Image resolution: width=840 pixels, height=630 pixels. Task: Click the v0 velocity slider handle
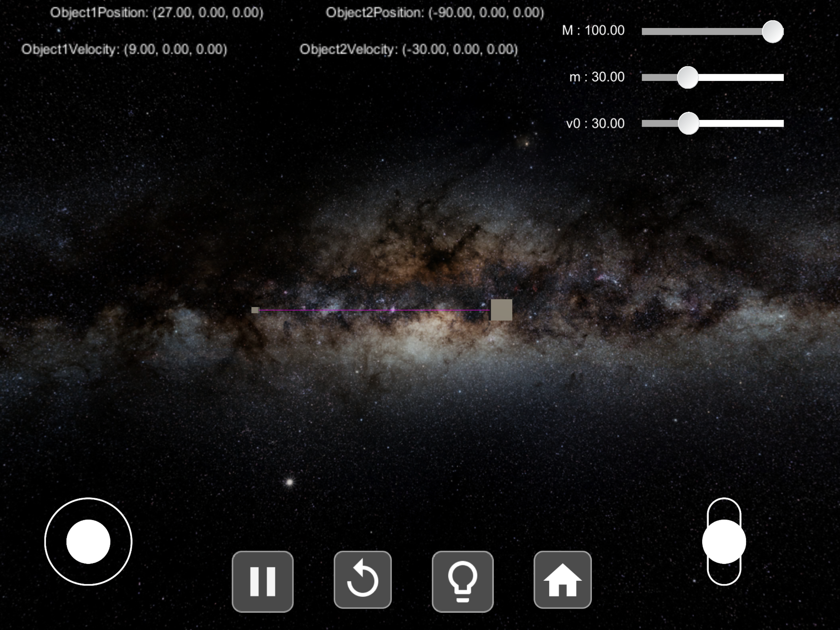coord(688,123)
